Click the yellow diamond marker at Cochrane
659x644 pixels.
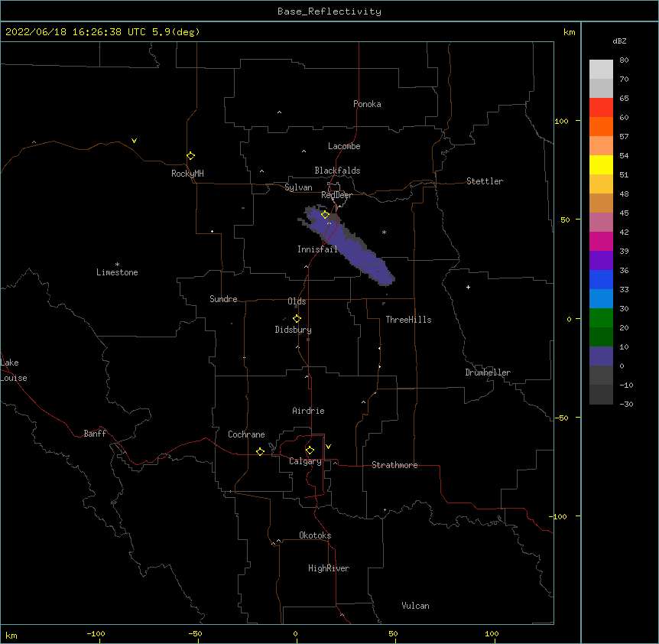point(260,451)
